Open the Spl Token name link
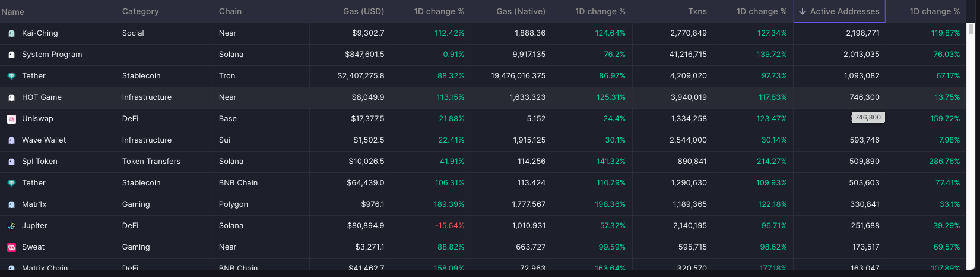The image size is (980, 277). point(40,162)
